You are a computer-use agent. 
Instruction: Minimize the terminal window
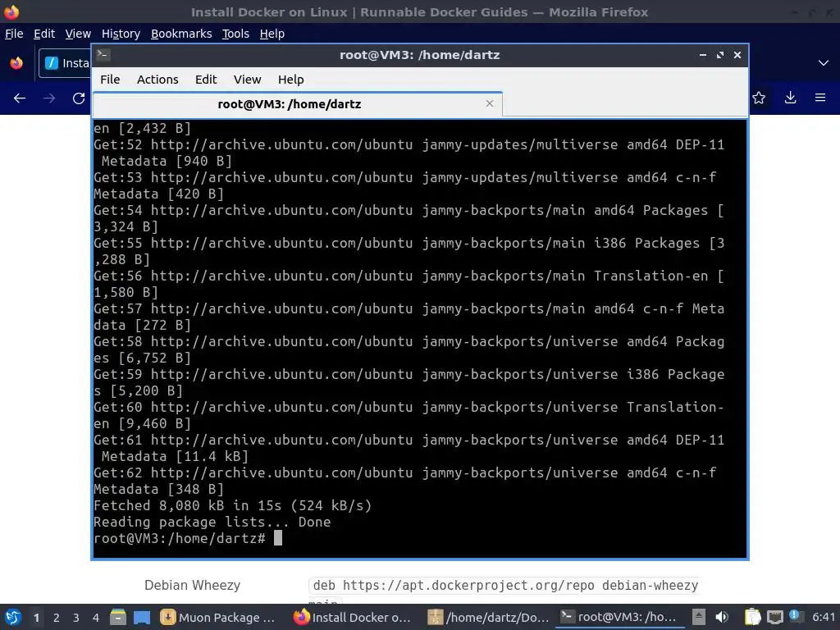tap(702, 55)
